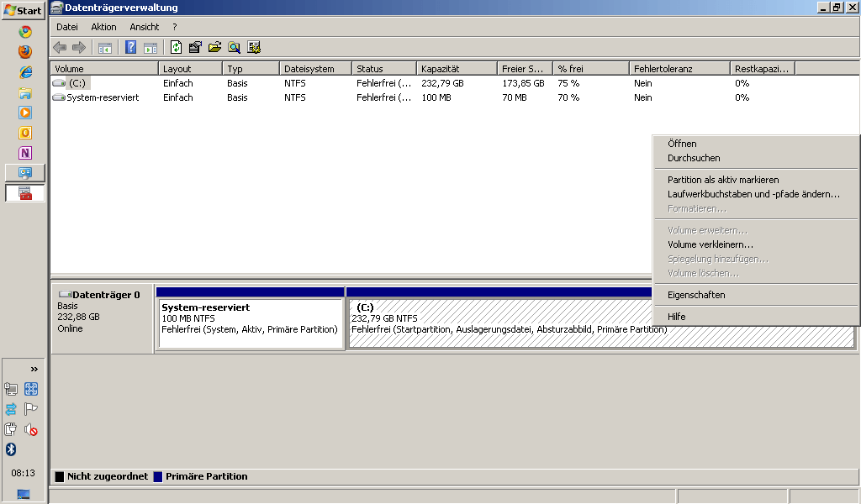Open the Datei menu

click(x=66, y=27)
